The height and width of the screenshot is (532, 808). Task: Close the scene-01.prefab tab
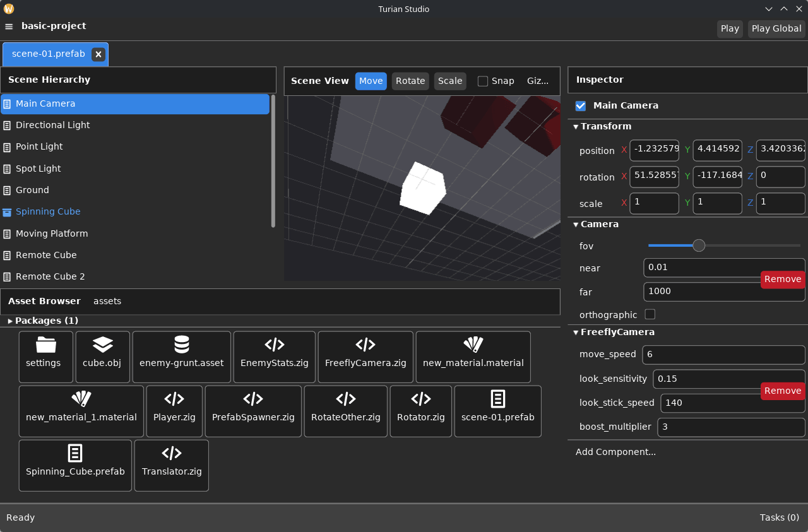(98, 54)
